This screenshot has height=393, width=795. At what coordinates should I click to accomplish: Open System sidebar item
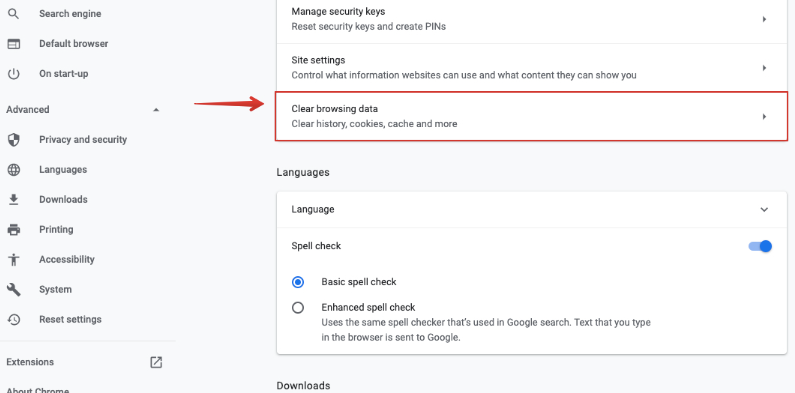(55, 289)
